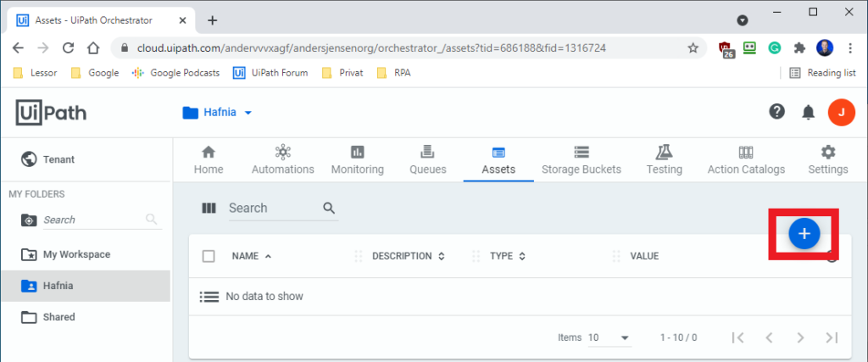
Task: Select the Assets tab
Action: 498,160
